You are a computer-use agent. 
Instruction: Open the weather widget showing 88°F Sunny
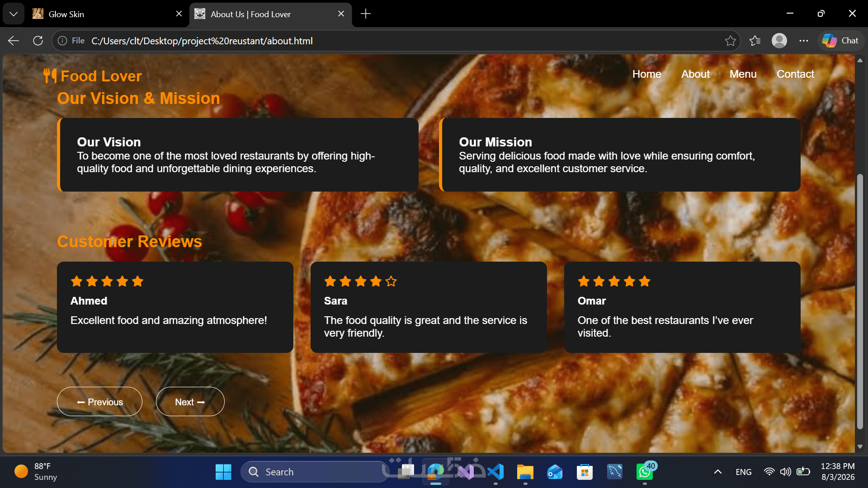36,472
